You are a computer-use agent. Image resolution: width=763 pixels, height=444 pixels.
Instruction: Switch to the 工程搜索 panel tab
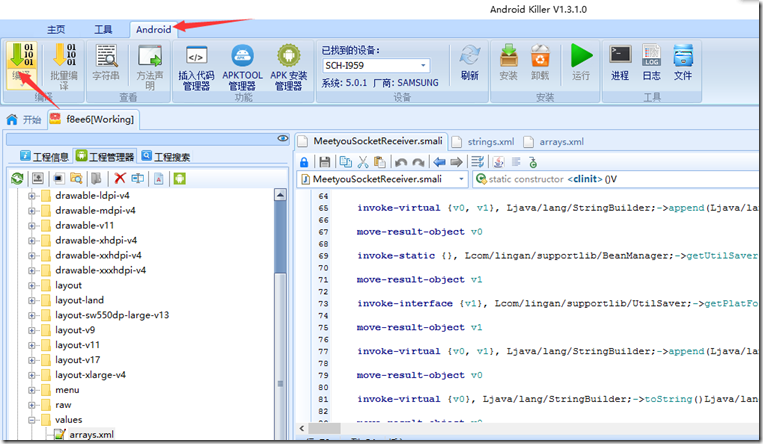pos(165,156)
